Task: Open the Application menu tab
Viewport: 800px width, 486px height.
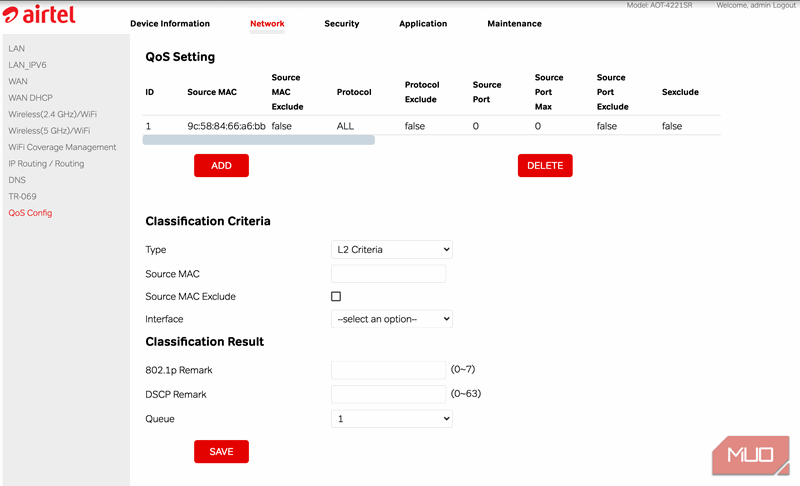Action: [x=423, y=24]
